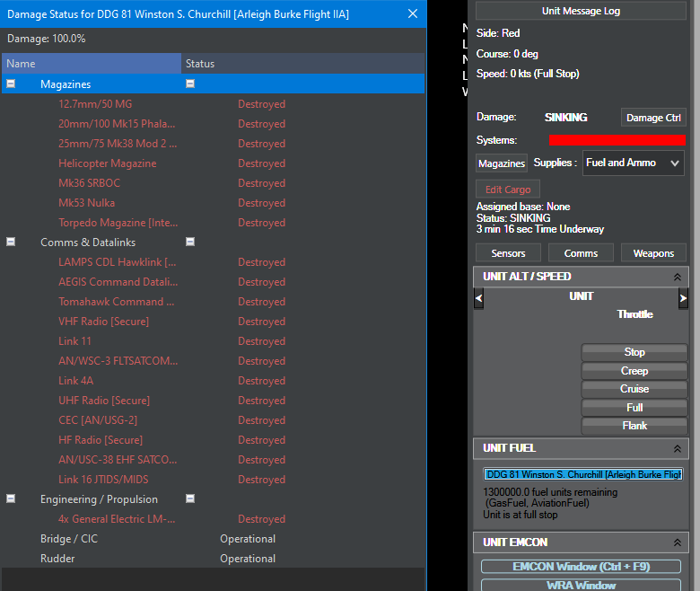700x591 pixels.
Task: Select the LAMPS CDL Hawklink row
Action: [213, 262]
